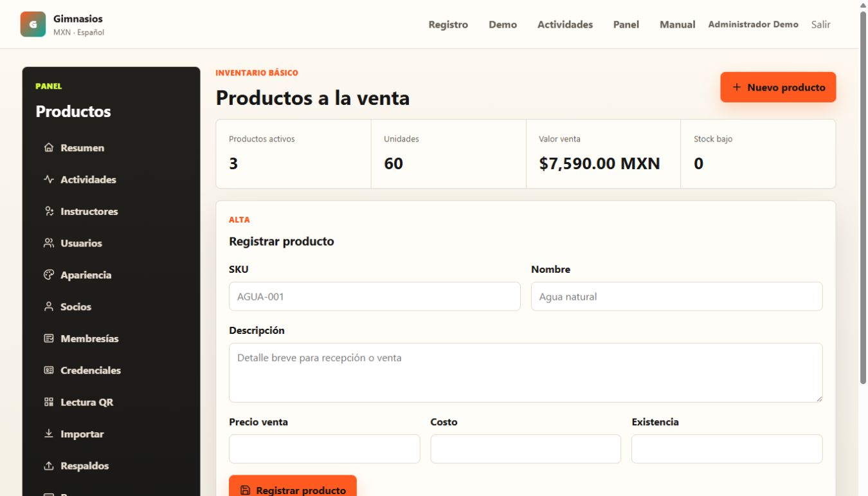Click into the Descripción text area

[526, 373]
